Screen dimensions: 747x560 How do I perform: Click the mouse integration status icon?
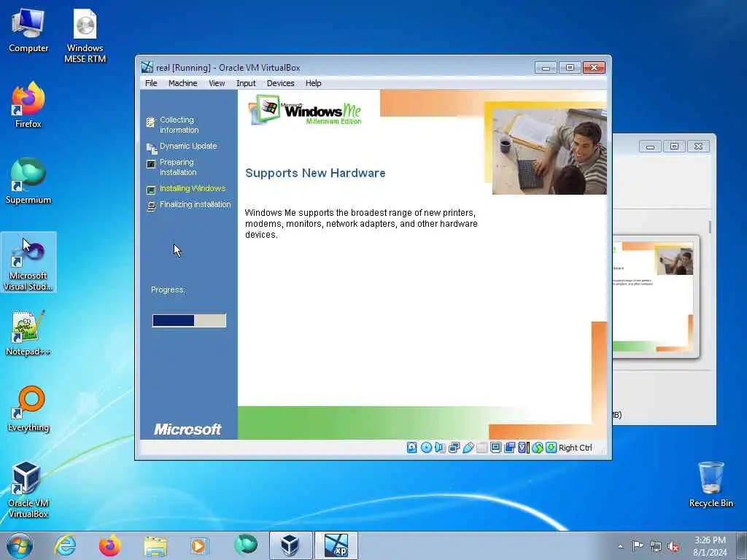pos(538,448)
